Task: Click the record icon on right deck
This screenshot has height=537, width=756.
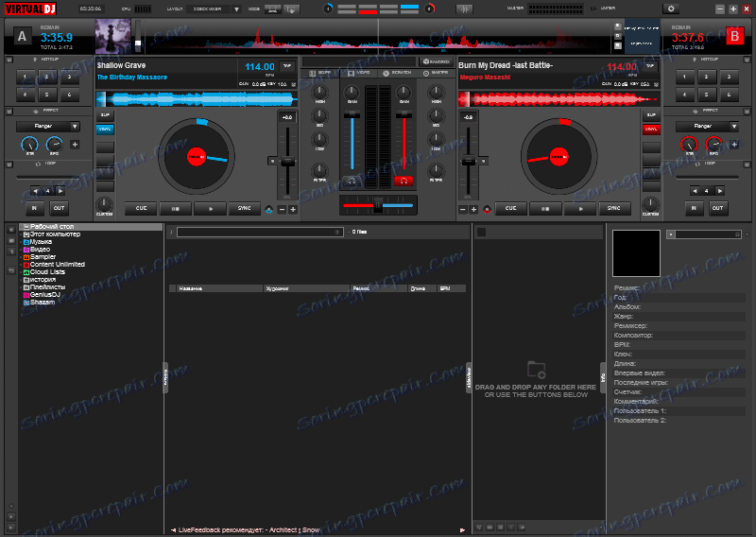Action: click(488, 209)
